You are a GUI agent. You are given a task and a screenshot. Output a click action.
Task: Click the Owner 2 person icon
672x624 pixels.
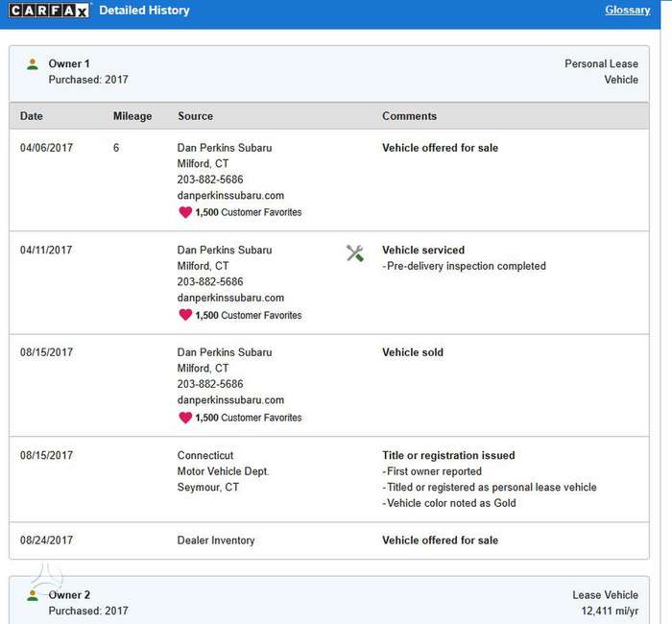[x=33, y=595]
